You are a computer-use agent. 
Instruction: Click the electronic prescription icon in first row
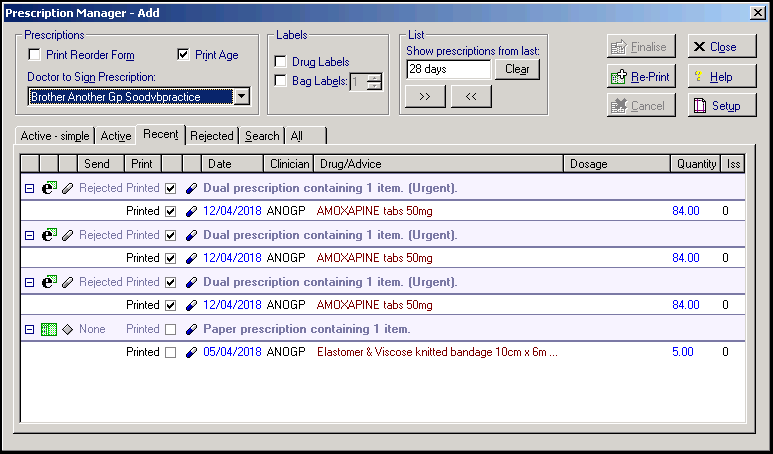coord(48,188)
